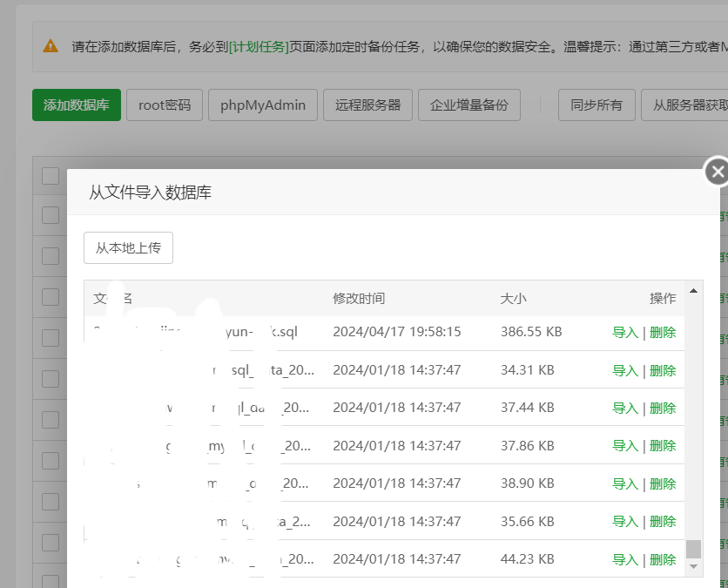Image resolution: width=728 pixels, height=588 pixels.
Task: Open the 计划任务 link in notice
Action: point(259,47)
